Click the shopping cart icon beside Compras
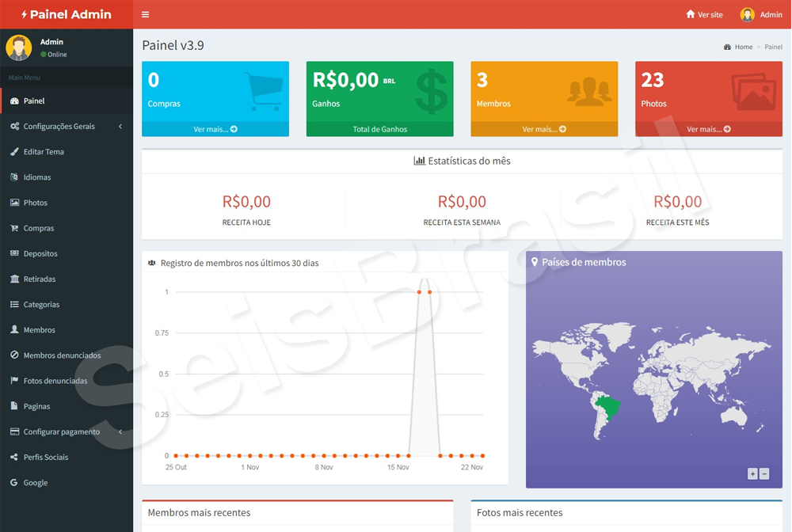Image resolution: width=792 pixels, height=532 pixels. click(x=14, y=228)
